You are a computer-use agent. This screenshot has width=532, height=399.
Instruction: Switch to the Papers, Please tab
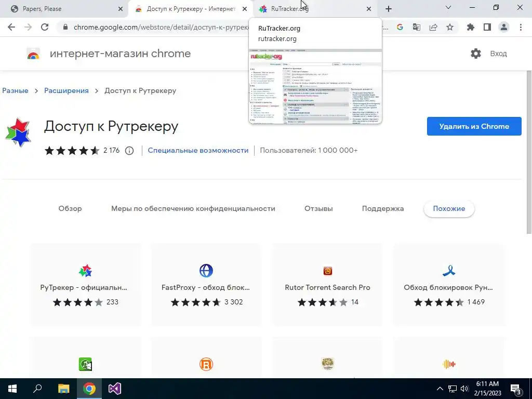64,9
